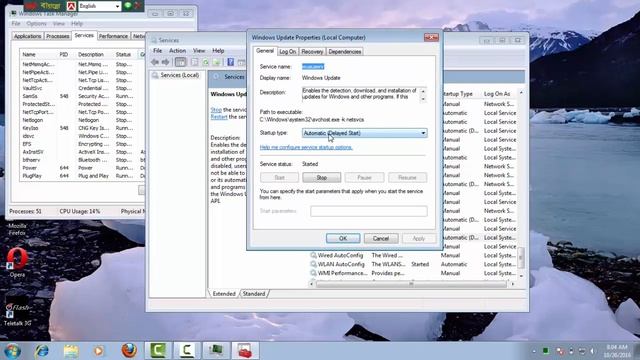The image size is (640, 360).
Task: Switch to Task Manager taskbar button
Action: tap(216, 351)
